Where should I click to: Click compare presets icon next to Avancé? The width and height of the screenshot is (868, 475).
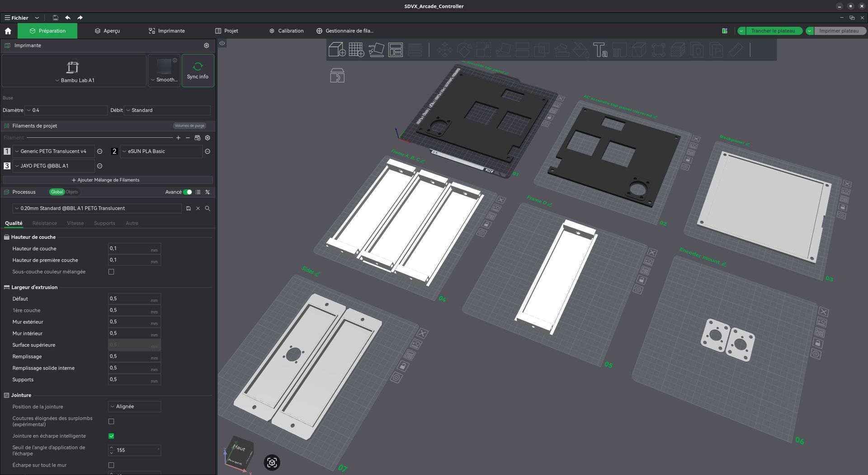208,192
